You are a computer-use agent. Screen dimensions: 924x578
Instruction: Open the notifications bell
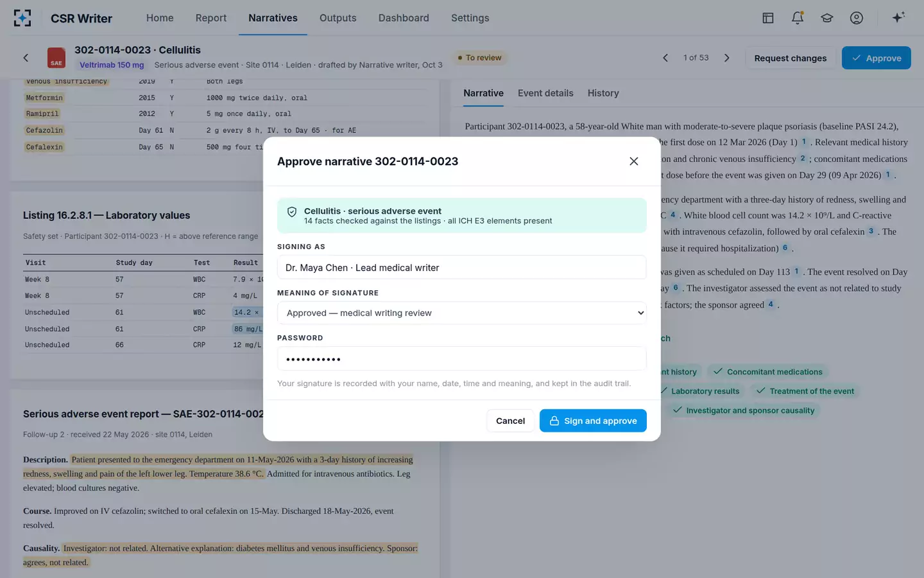click(x=798, y=18)
